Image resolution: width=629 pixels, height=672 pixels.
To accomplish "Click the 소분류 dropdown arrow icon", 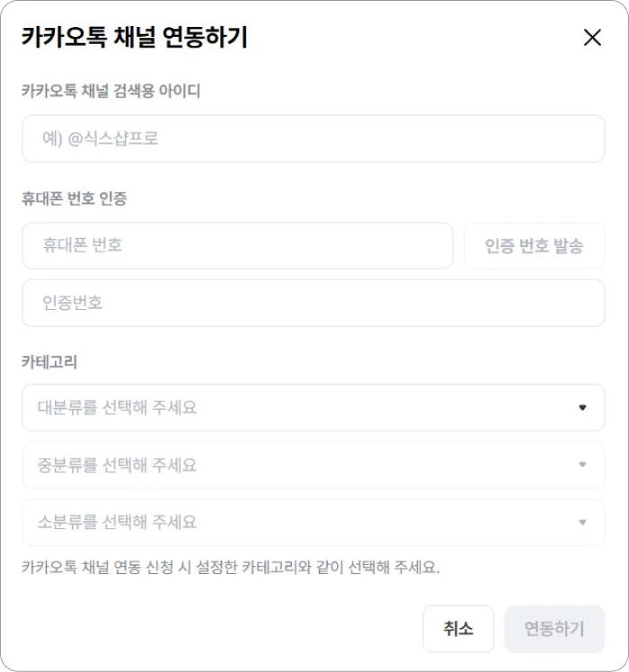I will click(x=582, y=522).
